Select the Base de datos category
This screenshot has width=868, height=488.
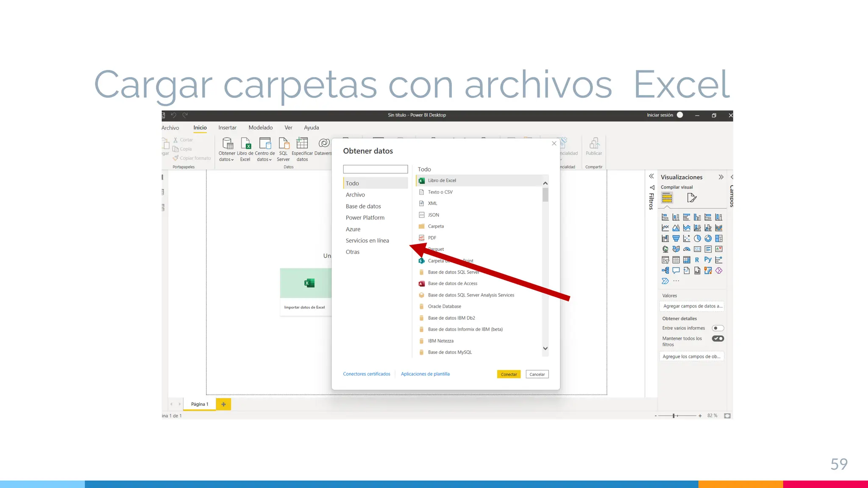point(363,206)
